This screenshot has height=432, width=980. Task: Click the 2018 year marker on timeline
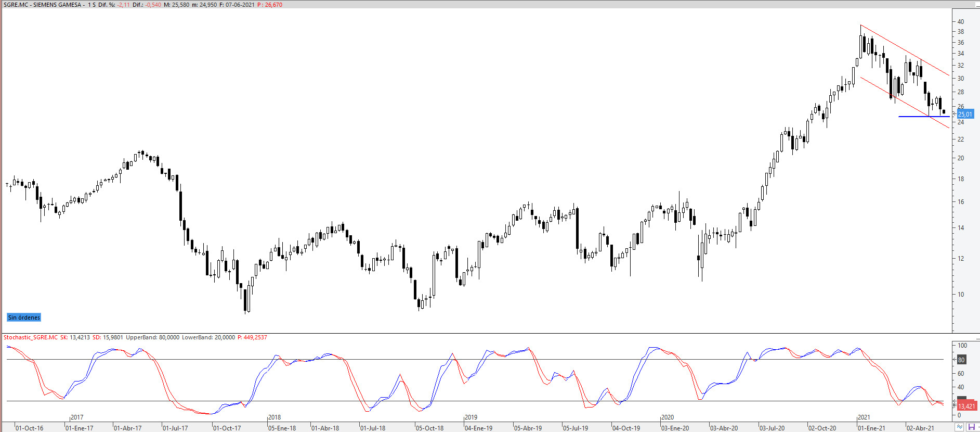pyautogui.click(x=274, y=417)
